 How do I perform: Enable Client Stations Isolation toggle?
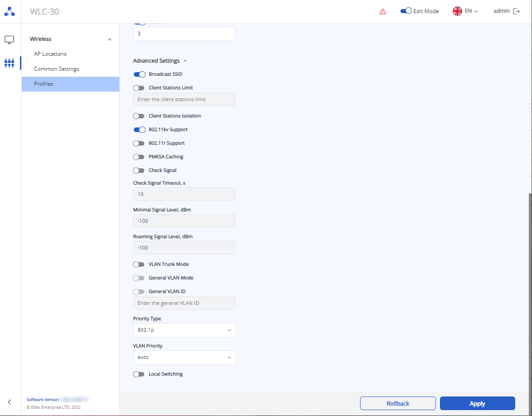(x=139, y=116)
